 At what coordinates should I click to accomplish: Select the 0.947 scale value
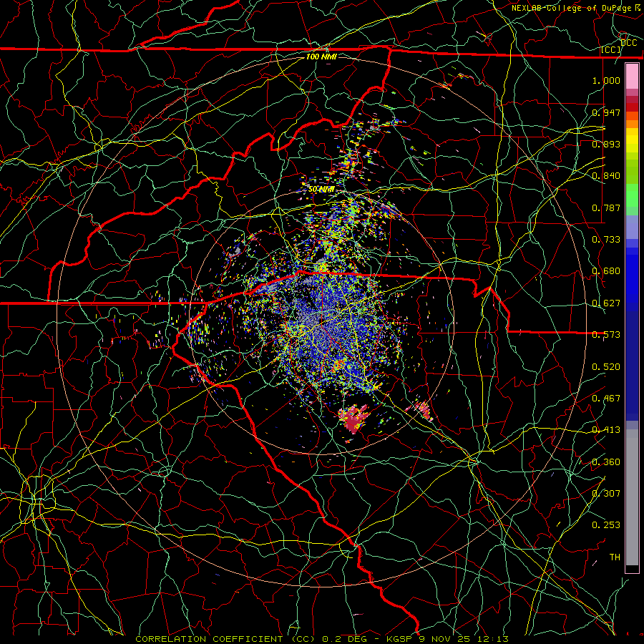(606, 112)
